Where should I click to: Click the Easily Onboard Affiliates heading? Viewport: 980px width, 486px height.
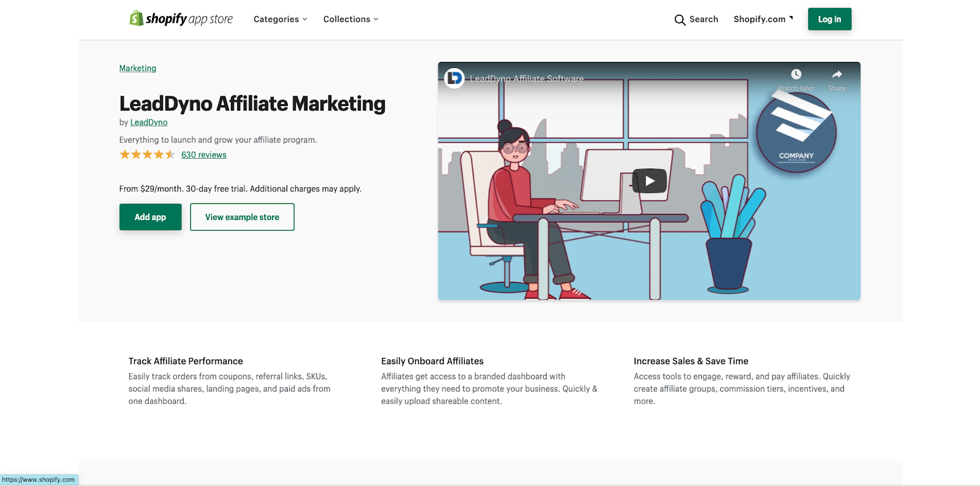432,361
